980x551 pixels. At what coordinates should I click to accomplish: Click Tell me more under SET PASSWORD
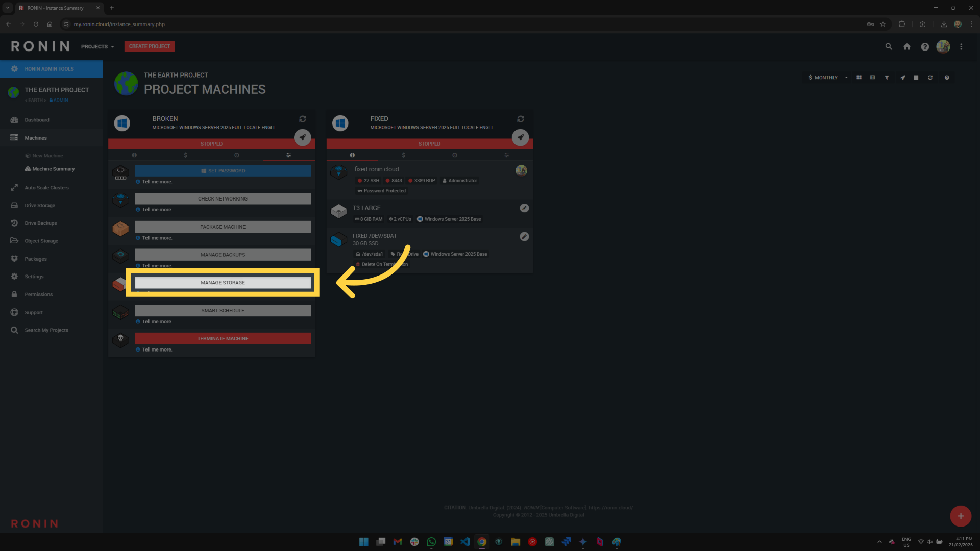pyautogui.click(x=157, y=182)
